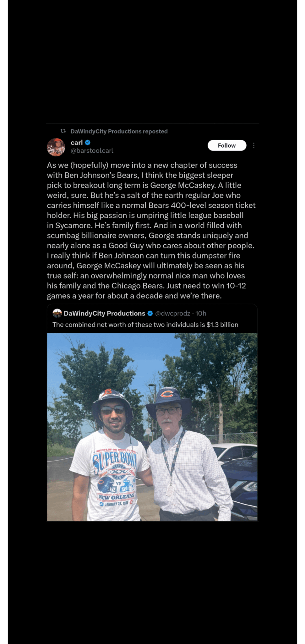This screenshot has width=305, height=644.
Task: Click the verified badge beside DaWindyCity Productions
Action: (150, 313)
